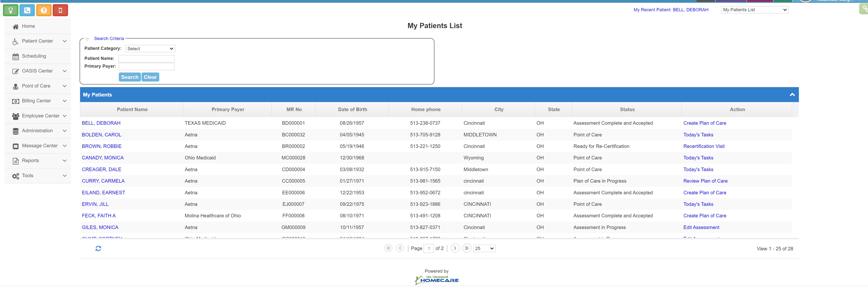This screenshot has height=291, width=868.
Task: Open the orange help question icon
Action: (44, 10)
